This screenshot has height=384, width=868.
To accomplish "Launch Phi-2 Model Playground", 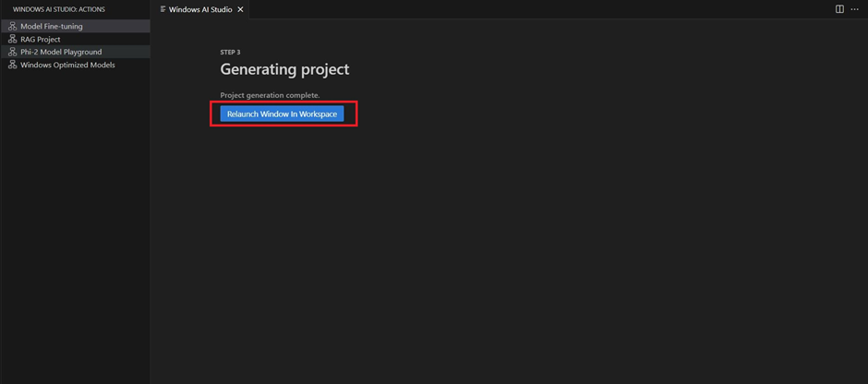I will [61, 52].
